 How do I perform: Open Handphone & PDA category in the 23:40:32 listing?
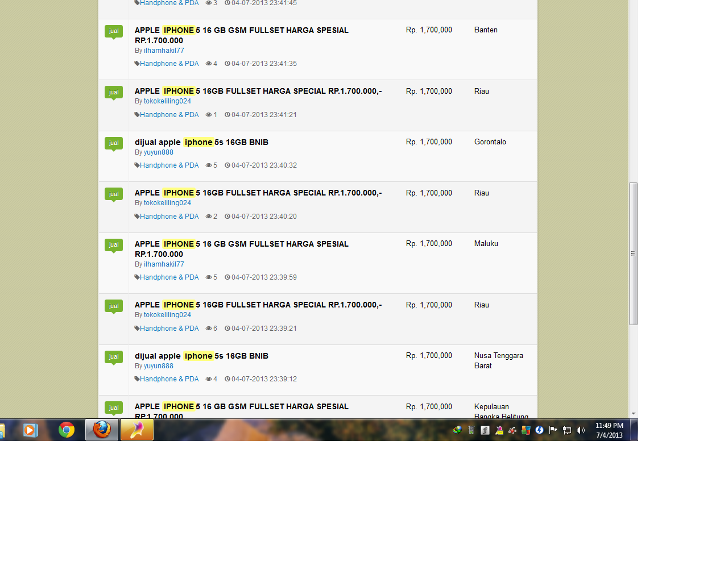click(x=169, y=165)
